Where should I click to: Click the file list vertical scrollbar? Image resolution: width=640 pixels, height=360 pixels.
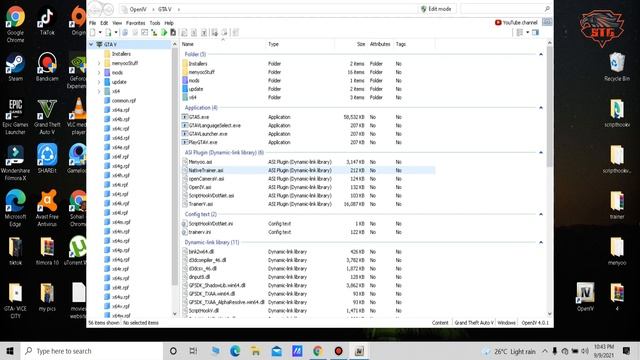(549, 106)
